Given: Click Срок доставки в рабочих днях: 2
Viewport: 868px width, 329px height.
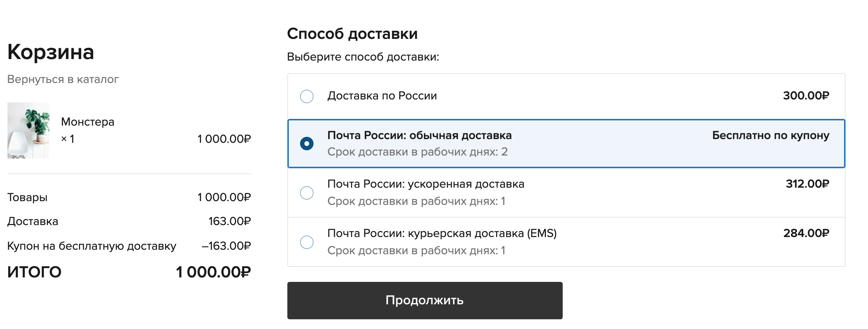Looking at the screenshot, I should pyautogui.click(x=418, y=152).
